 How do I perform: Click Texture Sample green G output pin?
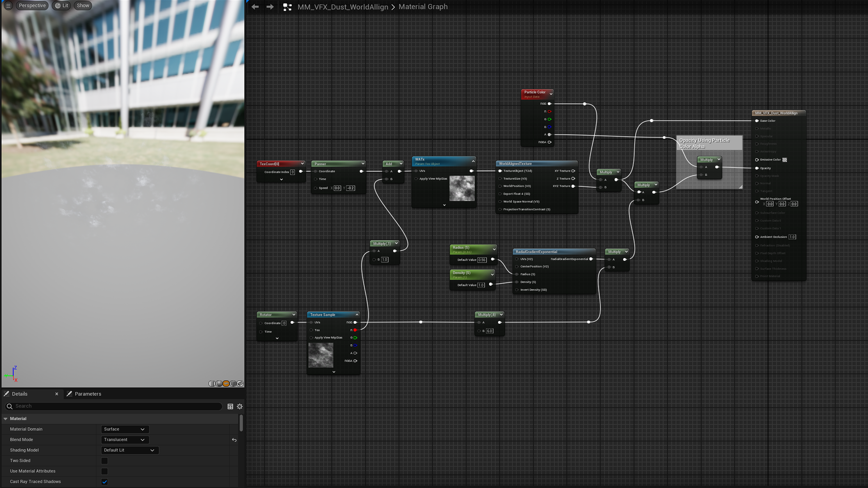tap(355, 338)
